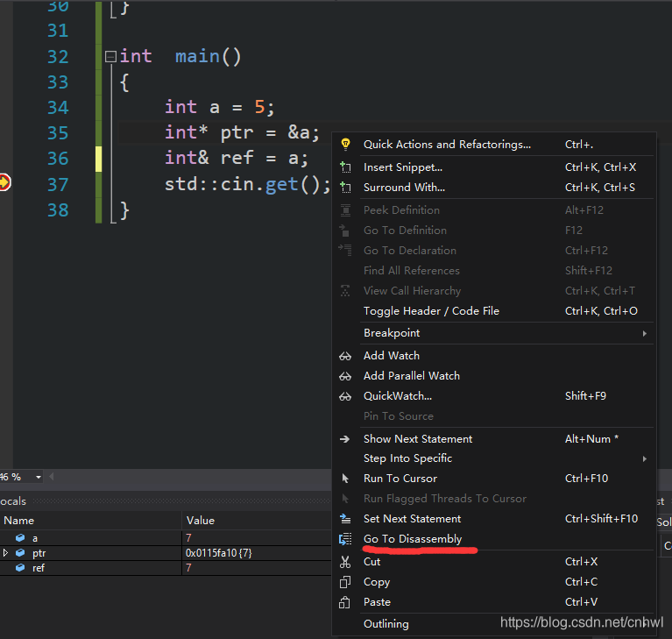Click the scissors Cut icon

point(345,562)
